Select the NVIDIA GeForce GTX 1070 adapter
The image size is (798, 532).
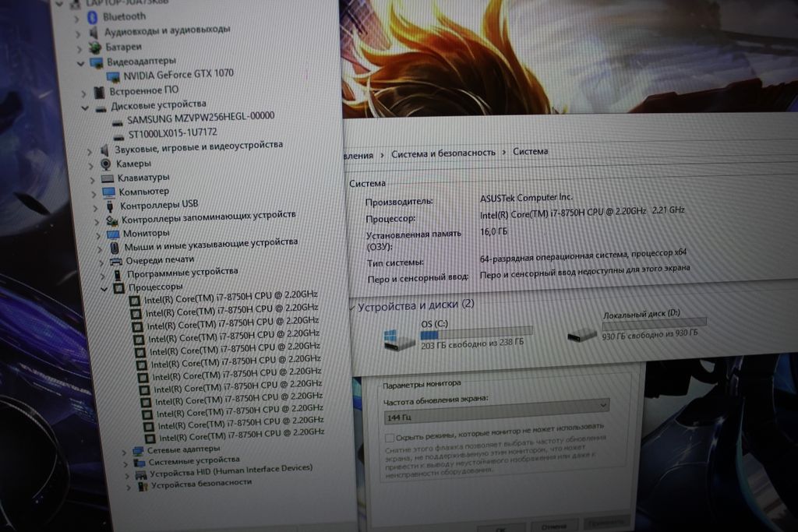(x=179, y=74)
